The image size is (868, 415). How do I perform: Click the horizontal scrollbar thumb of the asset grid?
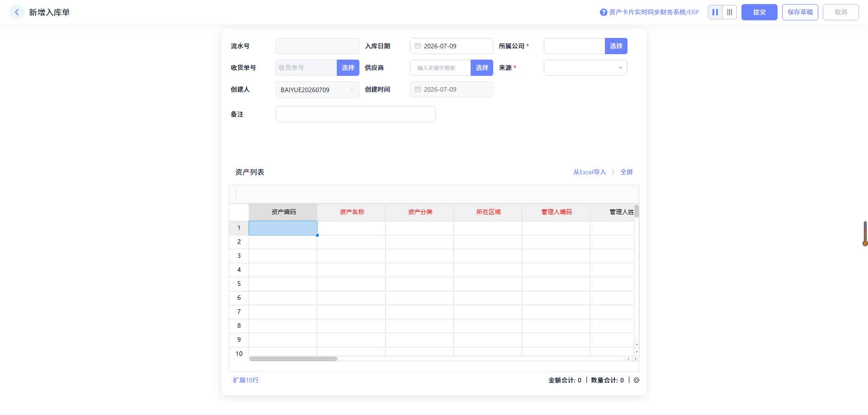(293, 359)
